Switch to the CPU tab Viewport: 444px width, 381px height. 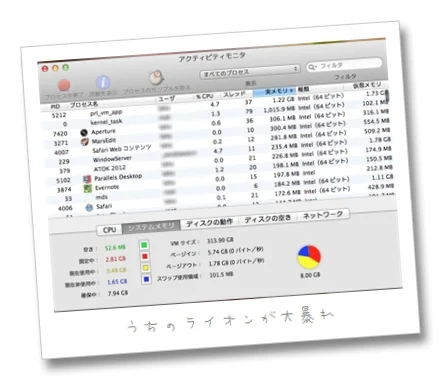pos(109,230)
